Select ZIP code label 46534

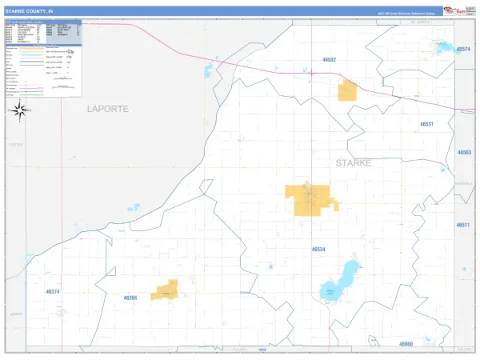319,249
